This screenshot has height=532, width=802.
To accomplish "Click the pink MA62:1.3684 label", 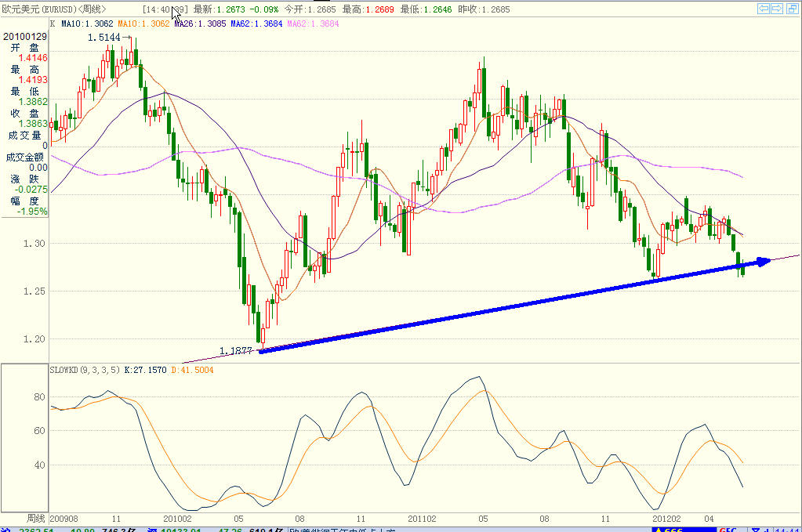I will [x=313, y=24].
